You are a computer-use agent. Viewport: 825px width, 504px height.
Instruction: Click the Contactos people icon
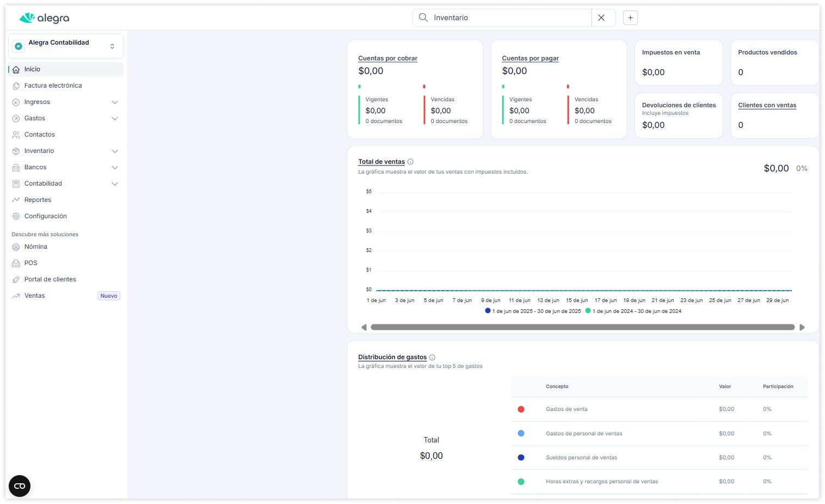point(16,135)
